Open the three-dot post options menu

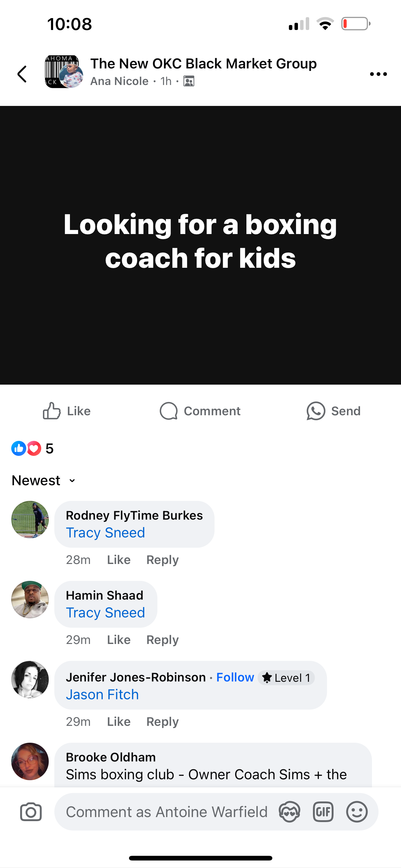[x=378, y=74]
